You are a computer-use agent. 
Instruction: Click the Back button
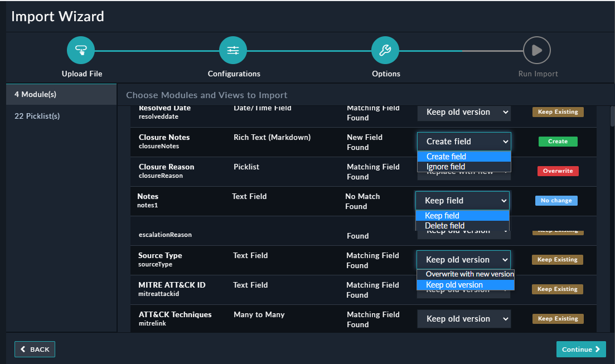(35, 349)
